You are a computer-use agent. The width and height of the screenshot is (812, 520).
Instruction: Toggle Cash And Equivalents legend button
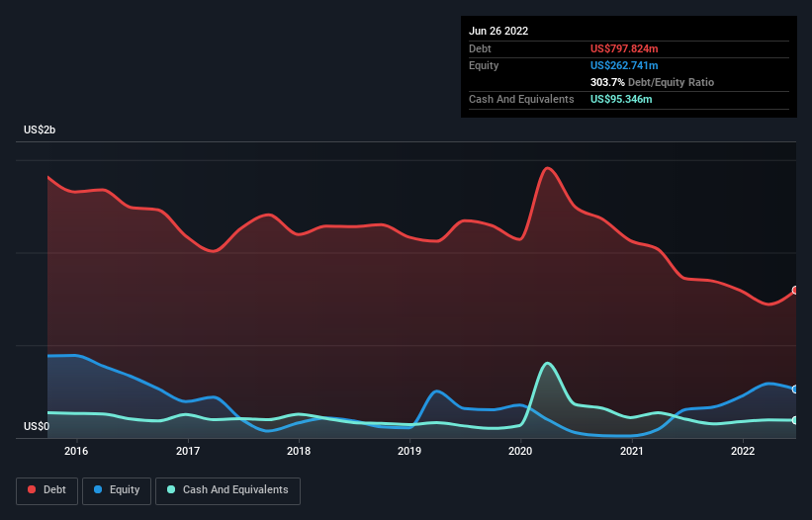[x=227, y=490]
